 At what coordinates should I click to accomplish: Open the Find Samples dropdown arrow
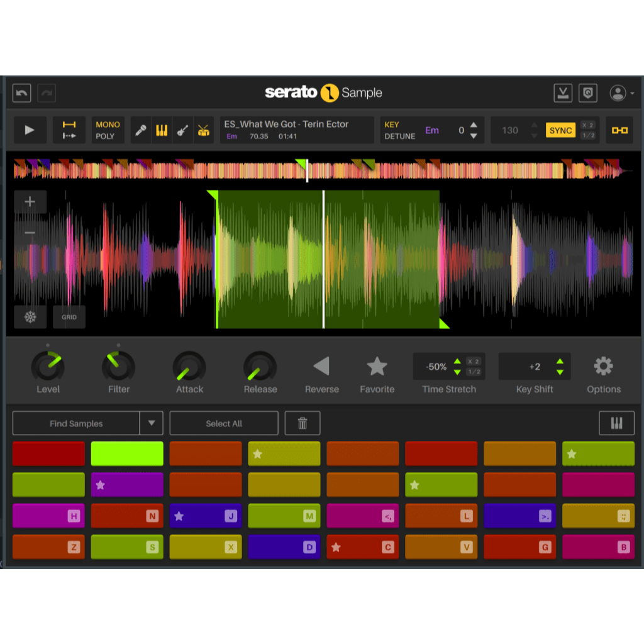click(x=151, y=423)
